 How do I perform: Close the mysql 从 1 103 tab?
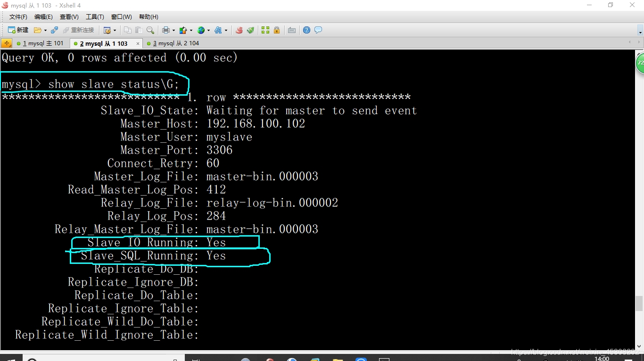click(138, 43)
